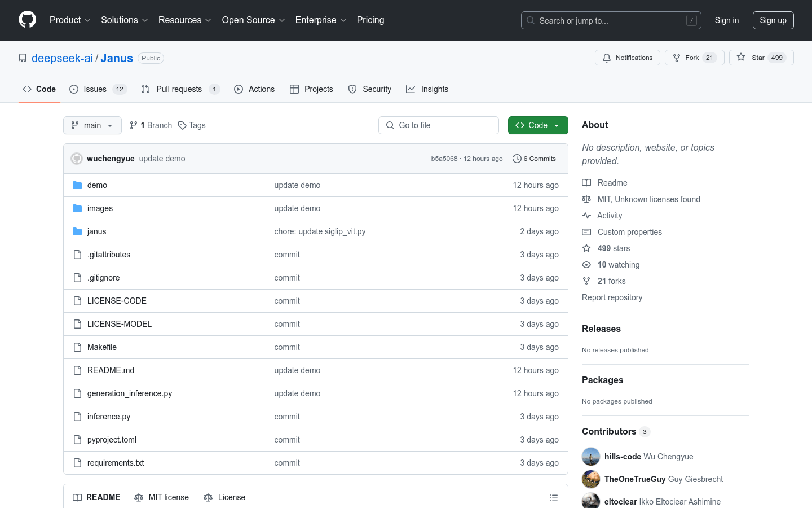
Task: Expand the main branch dropdown
Action: [x=92, y=125]
